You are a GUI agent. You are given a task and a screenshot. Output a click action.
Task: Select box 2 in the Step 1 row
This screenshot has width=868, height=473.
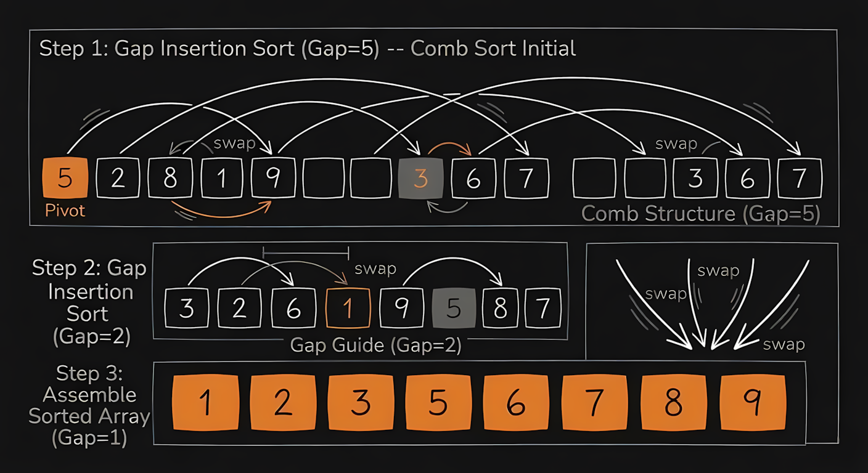click(x=118, y=179)
